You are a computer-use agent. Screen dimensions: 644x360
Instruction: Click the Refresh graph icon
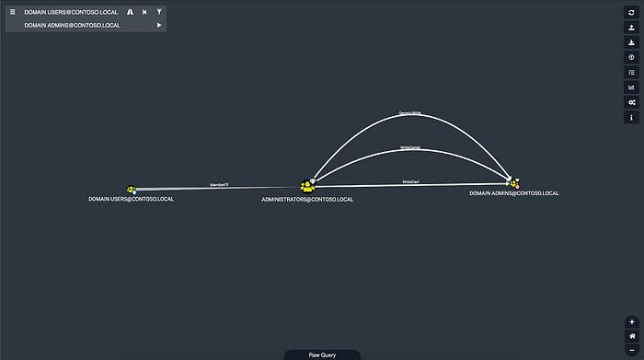tap(631, 12)
